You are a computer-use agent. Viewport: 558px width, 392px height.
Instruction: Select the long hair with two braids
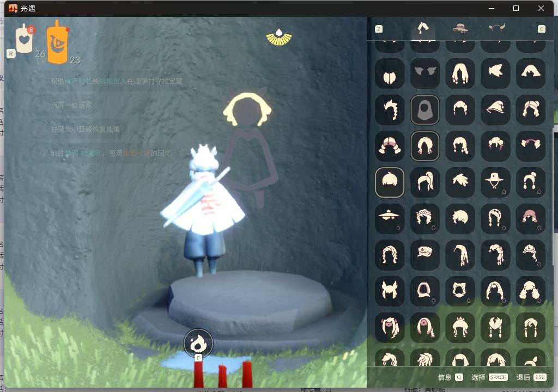coord(495,219)
